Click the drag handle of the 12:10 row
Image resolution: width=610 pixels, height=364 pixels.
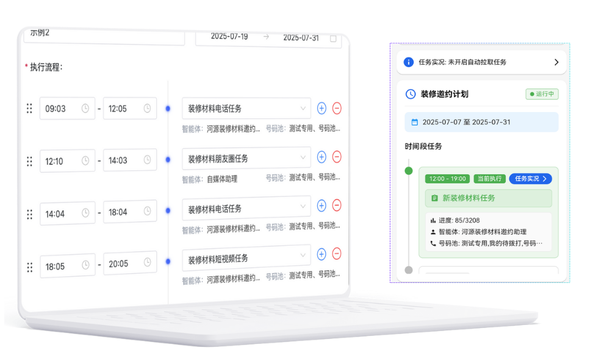(x=29, y=162)
